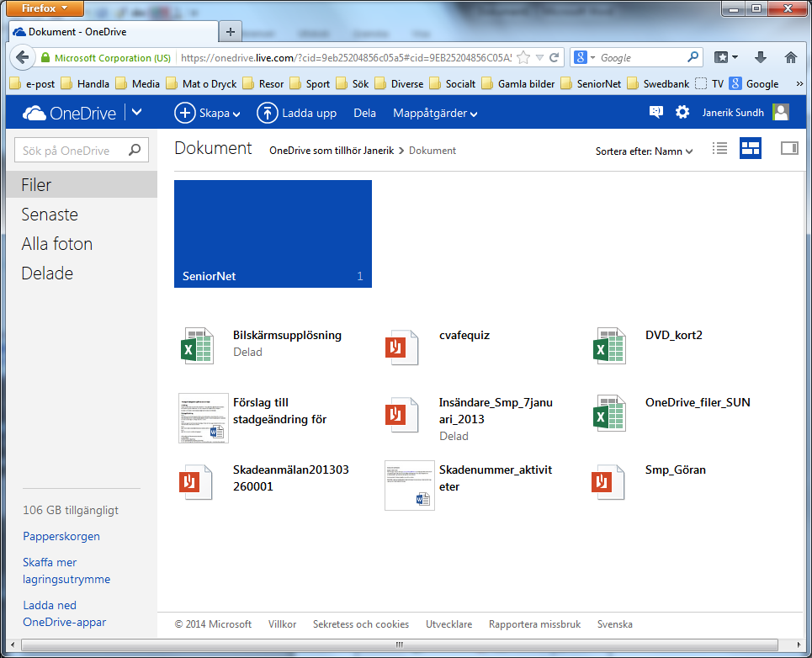Open the OneDrive_filer_SUN file name
The height and width of the screenshot is (658, 812).
(698, 402)
